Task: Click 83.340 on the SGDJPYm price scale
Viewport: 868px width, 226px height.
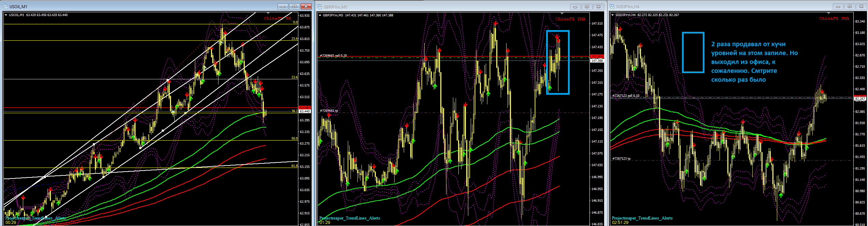Action: pyautogui.click(x=860, y=21)
